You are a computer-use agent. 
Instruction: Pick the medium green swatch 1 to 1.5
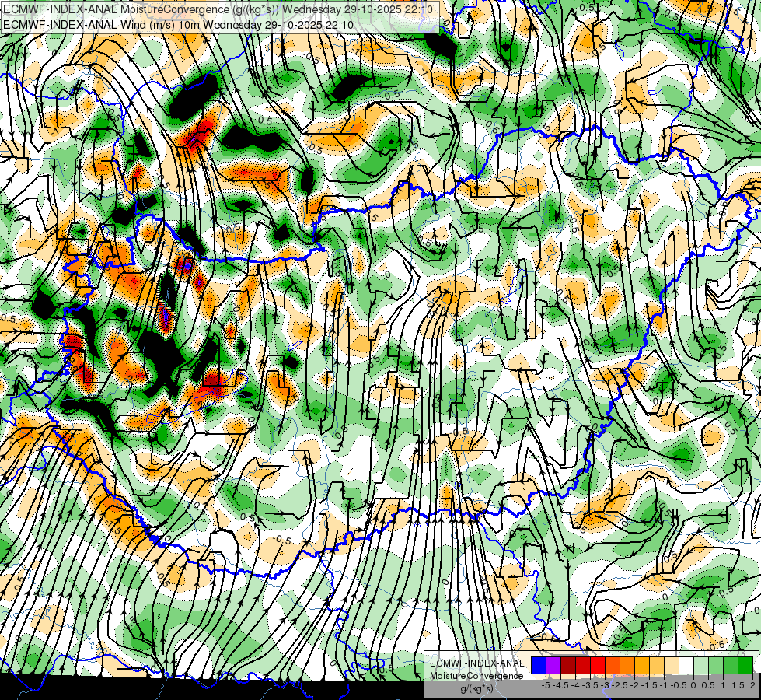click(x=731, y=666)
